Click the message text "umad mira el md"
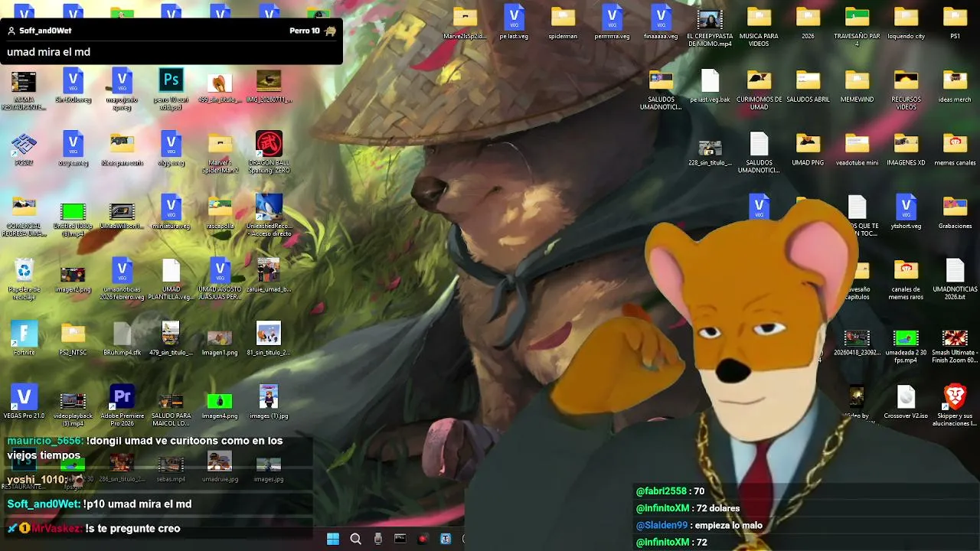The height and width of the screenshot is (551, 980). [x=49, y=52]
